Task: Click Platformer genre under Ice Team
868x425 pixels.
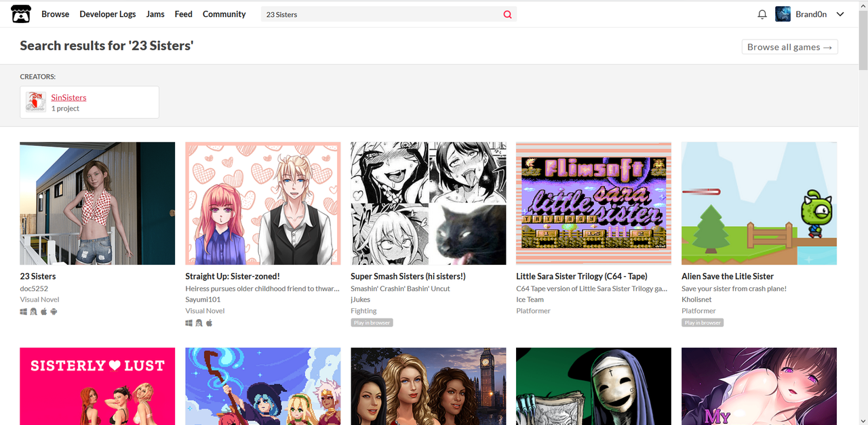Action: click(533, 311)
